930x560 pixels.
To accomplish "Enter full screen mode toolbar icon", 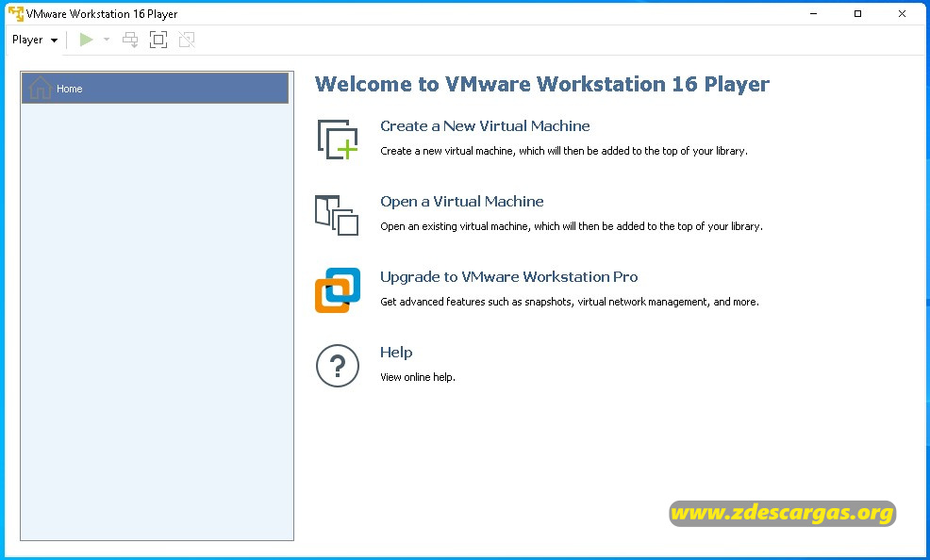I will tap(158, 40).
